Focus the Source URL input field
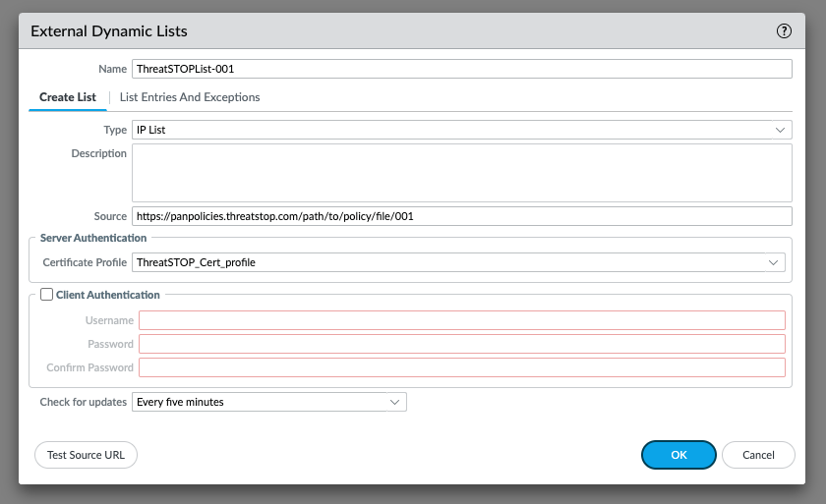The width and height of the screenshot is (826, 504). click(x=462, y=216)
